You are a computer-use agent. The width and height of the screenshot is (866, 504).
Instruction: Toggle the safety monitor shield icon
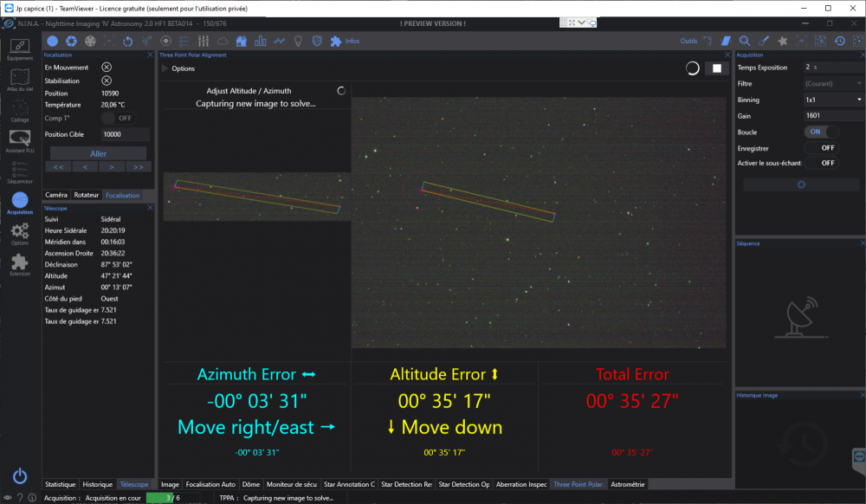(x=317, y=41)
